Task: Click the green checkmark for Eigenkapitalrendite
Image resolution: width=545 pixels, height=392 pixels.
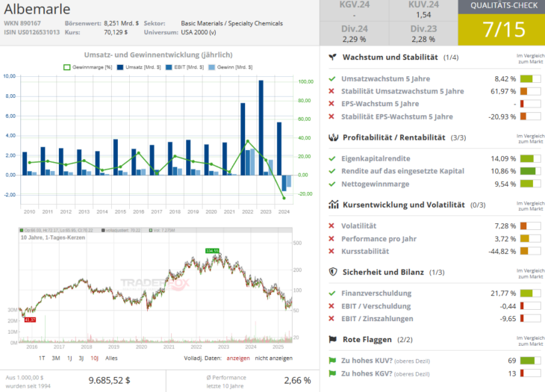Action: click(332, 158)
